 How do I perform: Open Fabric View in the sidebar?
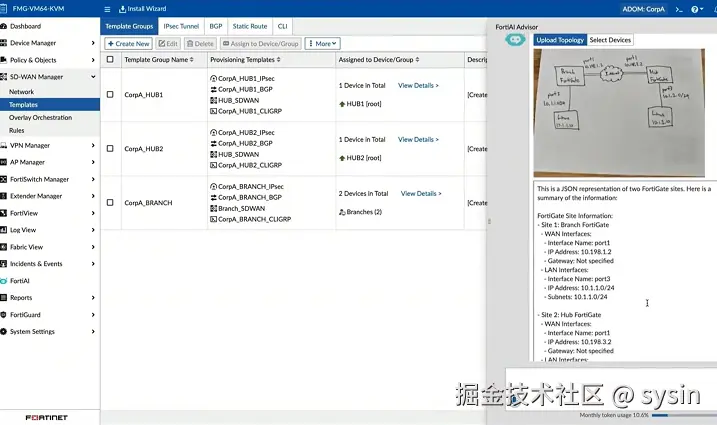[26, 247]
